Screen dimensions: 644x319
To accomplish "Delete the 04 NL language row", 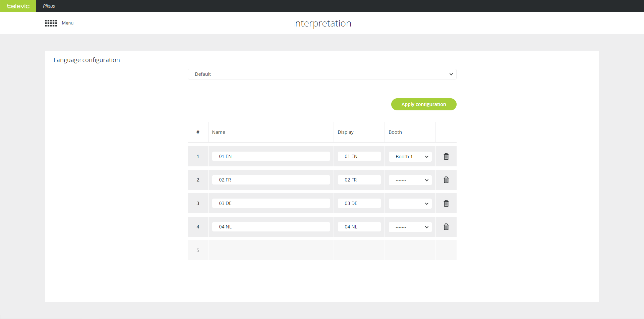I will [446, 227].
